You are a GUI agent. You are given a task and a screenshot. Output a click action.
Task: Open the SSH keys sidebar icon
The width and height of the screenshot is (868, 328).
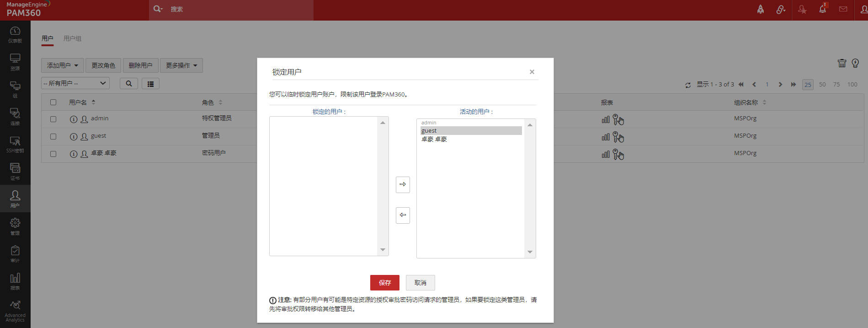click(x=15, y=144)
